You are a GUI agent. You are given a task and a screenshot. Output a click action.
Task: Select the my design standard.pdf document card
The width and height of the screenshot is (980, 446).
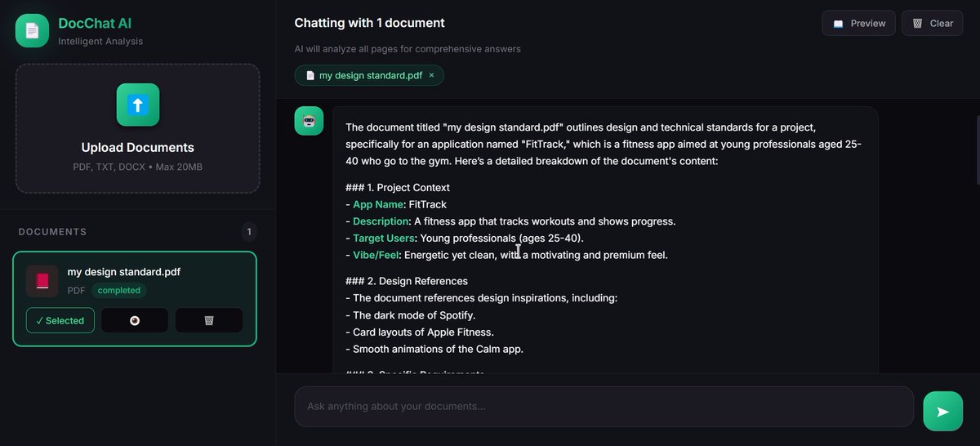135,299
